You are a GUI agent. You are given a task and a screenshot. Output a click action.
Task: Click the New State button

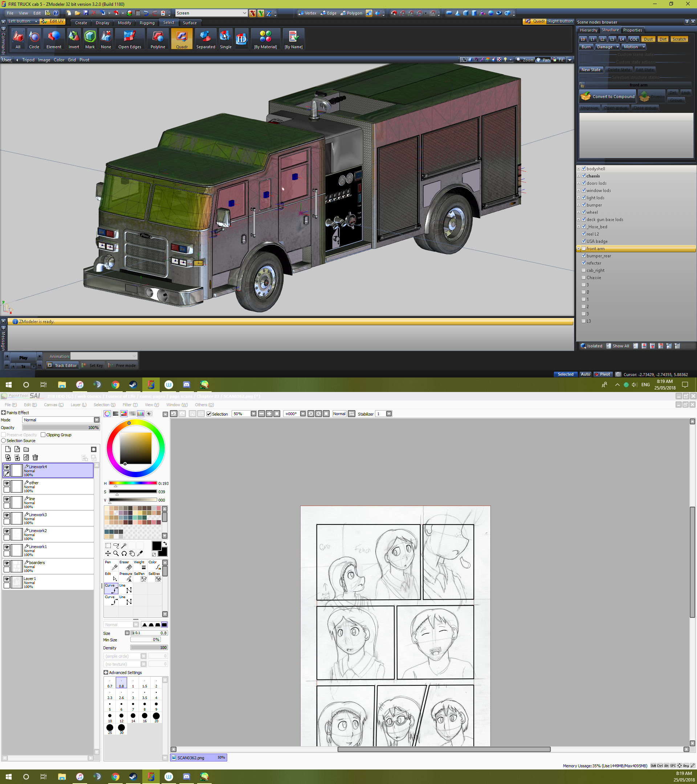tap(590, 70)
